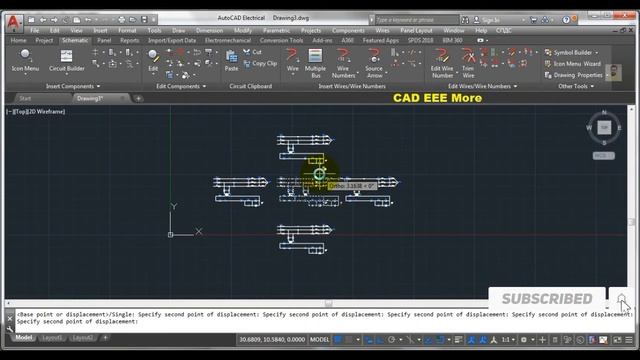This screenshot has width=640, height=360.
Task: Select the Multiple Bus tool
Action: pos(315,62)
